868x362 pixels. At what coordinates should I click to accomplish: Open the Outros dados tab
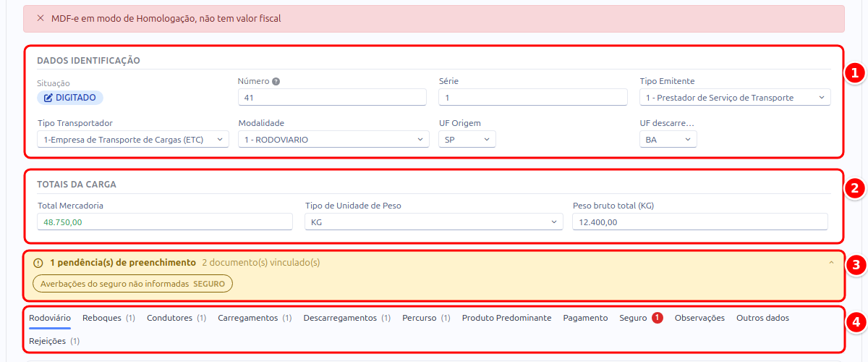[x=762, y=318]
